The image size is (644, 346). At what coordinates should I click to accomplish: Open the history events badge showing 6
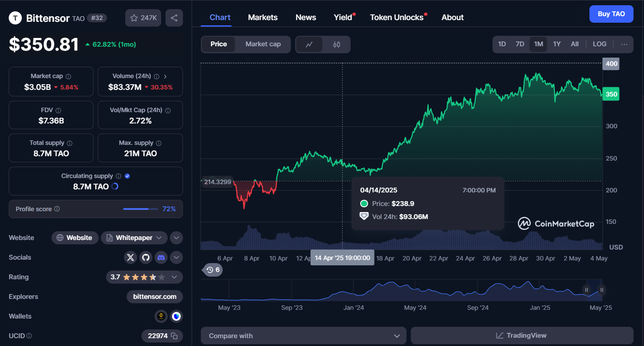click(213, 270)
